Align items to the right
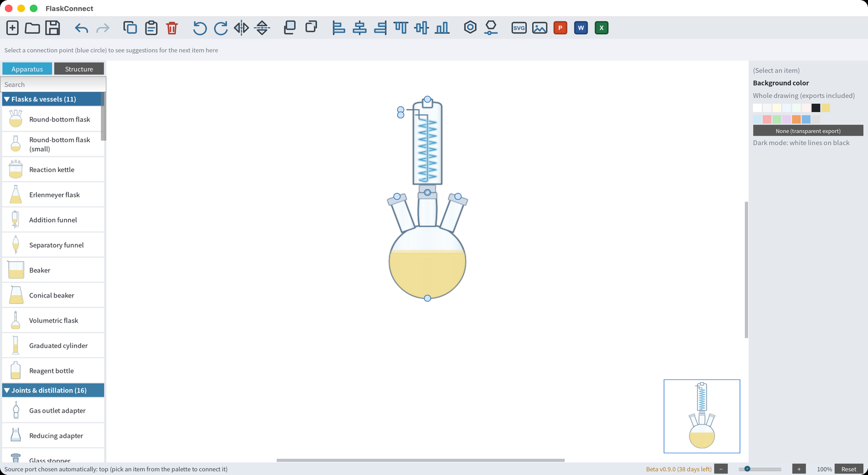The height and width of the screenshot is (475, 868). click(x=381, y=28)
